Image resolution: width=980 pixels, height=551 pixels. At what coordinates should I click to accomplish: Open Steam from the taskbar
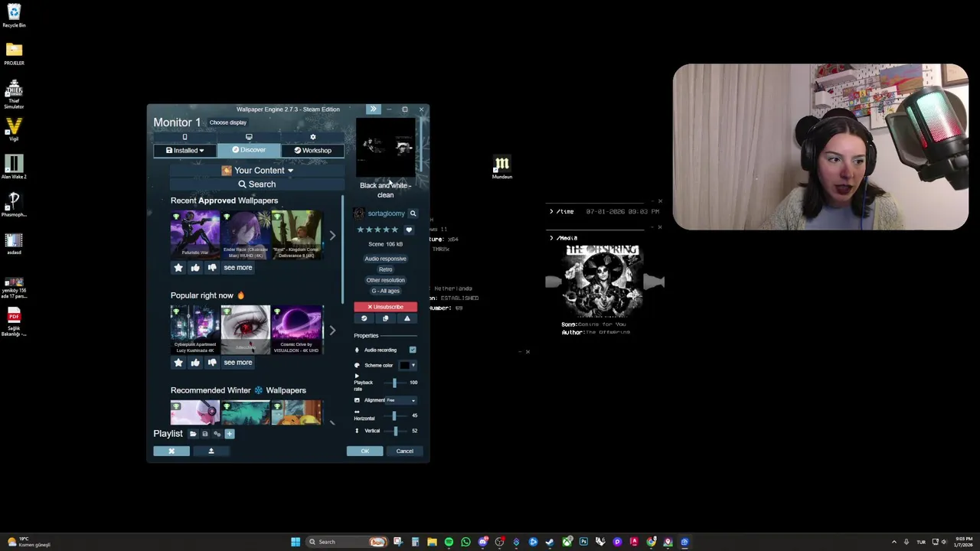point(550,542)
